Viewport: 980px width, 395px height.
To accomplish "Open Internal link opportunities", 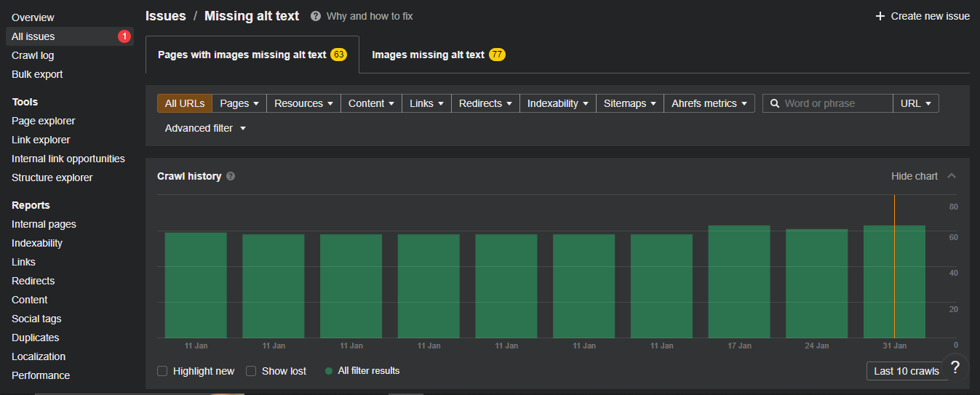I will [x=68, y=159].
